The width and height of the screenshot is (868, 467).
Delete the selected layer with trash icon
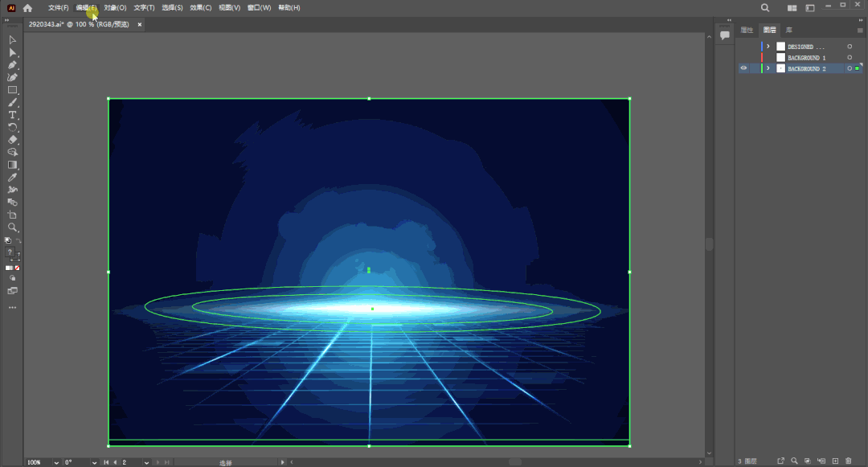(x=849, y=461)
